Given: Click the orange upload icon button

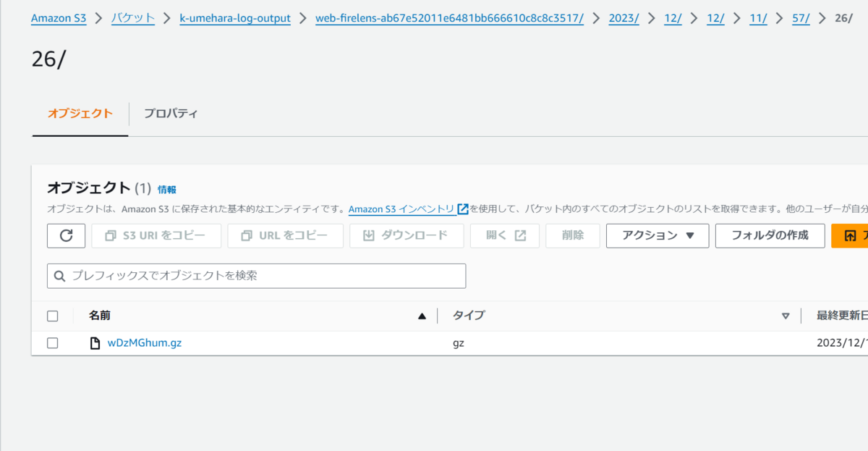Looking at the screenshot, I should (x=848, y=235).
